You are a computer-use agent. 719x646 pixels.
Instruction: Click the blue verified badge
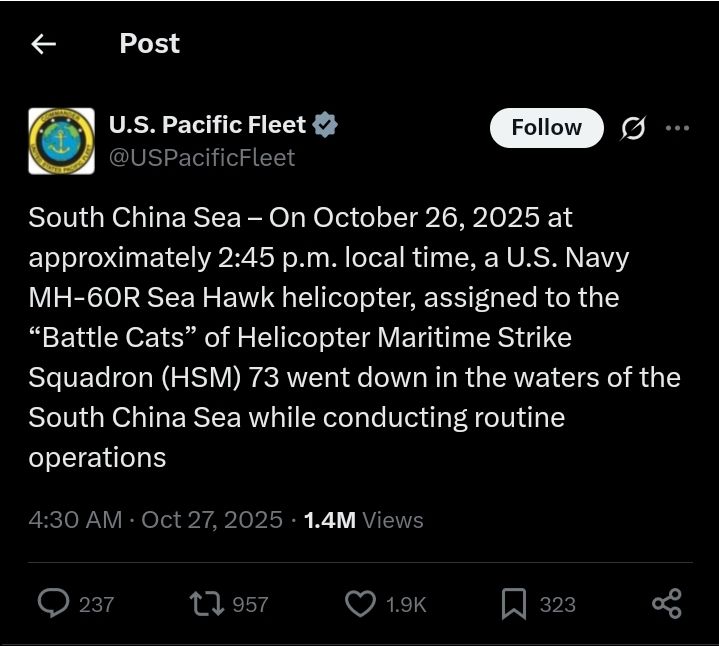pyautogui.click(x=326, y=126)
